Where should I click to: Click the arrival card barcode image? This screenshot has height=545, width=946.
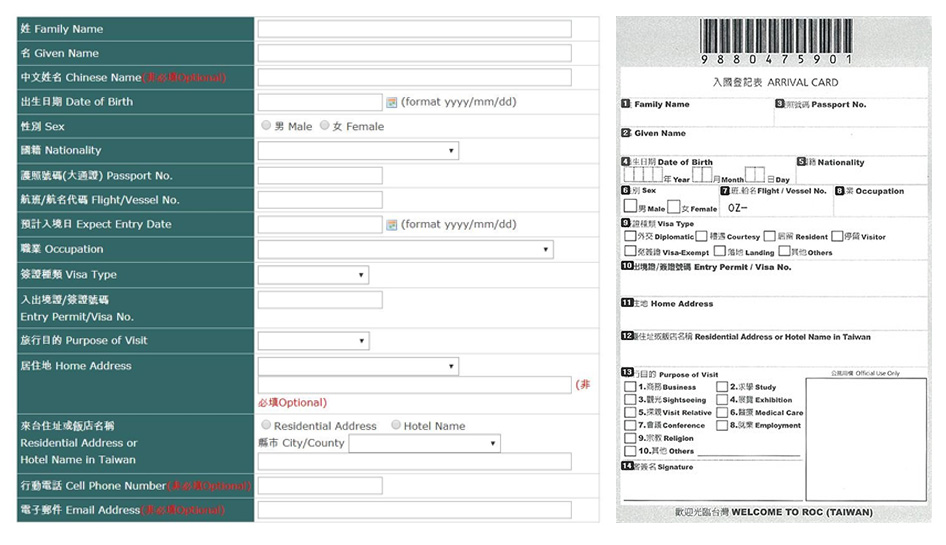776,36
